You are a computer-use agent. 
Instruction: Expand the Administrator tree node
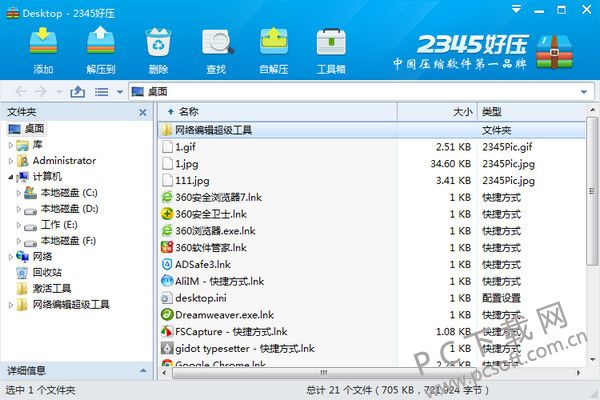click(11, 161)
